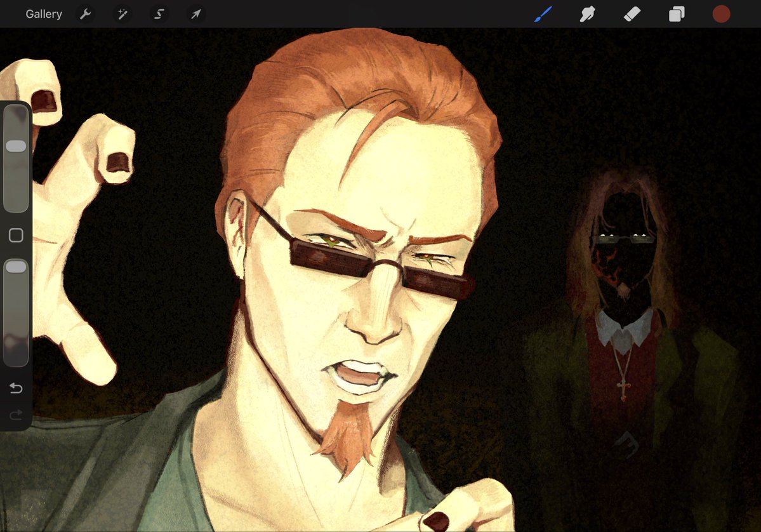761x532 pixels.
Task: Open the Adjustments magic wand menu
Action: point(122,14)
